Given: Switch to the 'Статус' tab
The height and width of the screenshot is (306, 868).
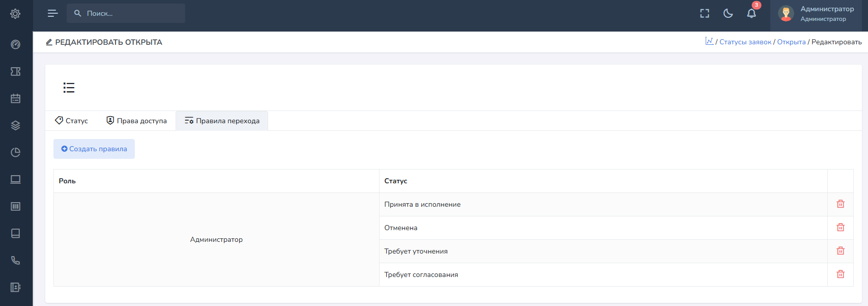Looking at the screenshot, I should pos(71,121).
